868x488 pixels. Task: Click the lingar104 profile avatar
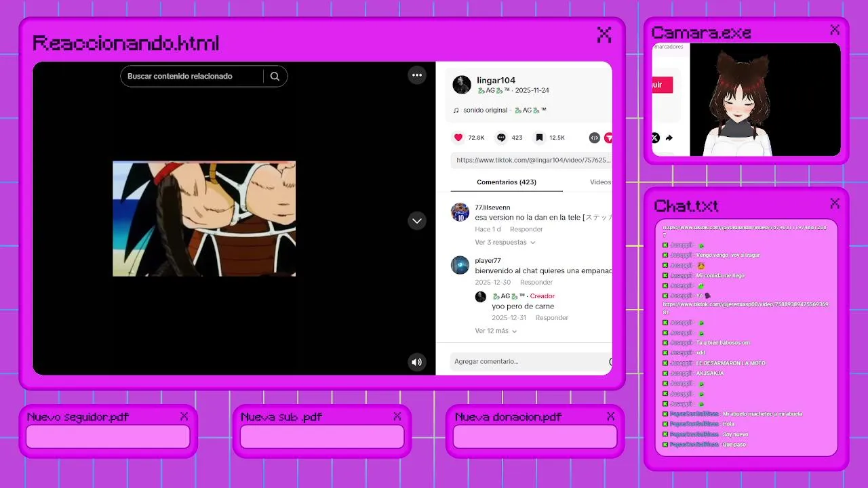(462, 85)
